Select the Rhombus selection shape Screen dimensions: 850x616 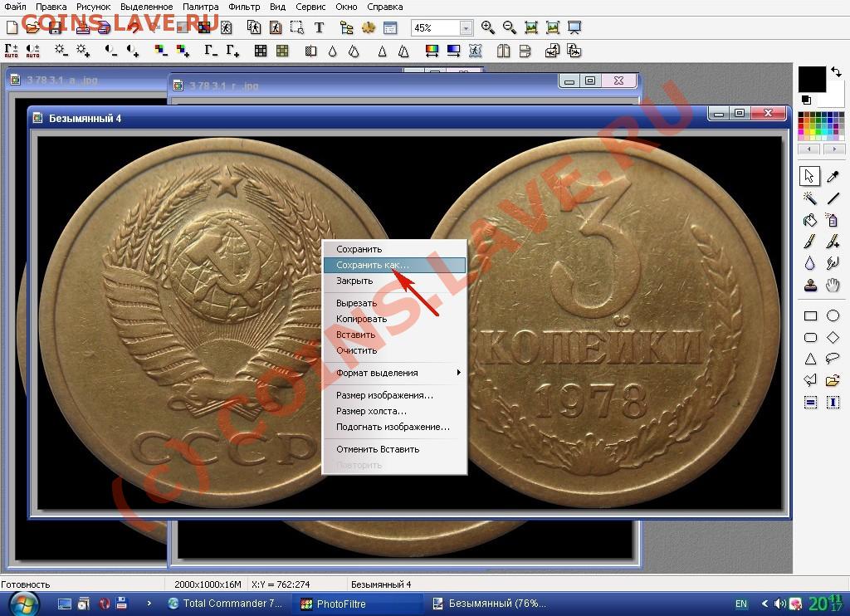pyautogui.click(x=833, y=337)
